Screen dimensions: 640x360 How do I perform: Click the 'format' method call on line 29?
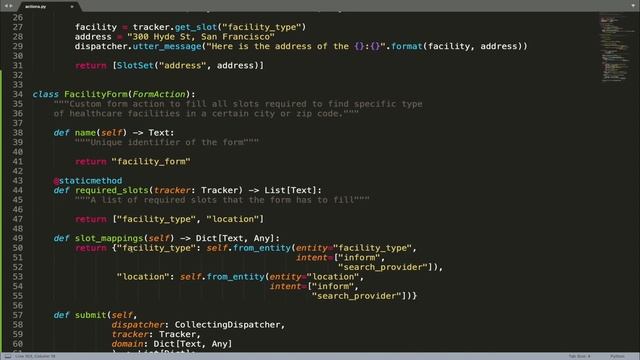(407, 46)
